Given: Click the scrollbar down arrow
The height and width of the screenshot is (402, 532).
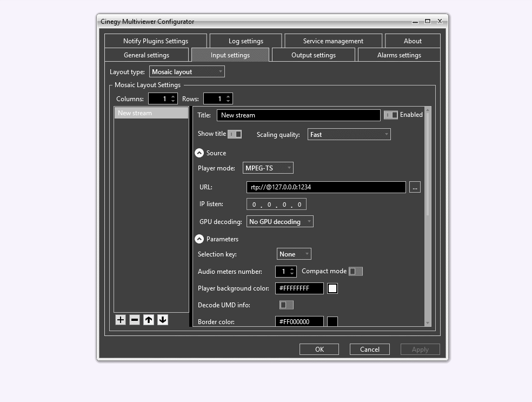Looking at the screenshot, I should 428,323.
